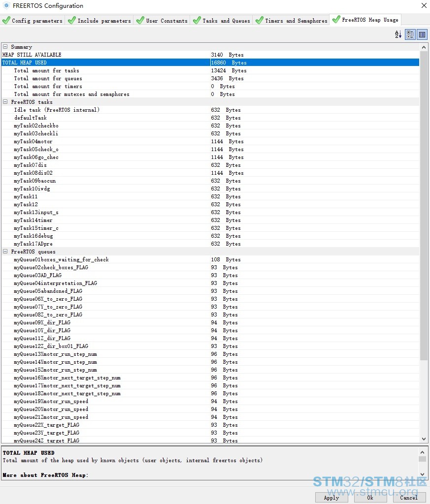Select FreeRTOS Heap Usage tab

[x=365, y=20]
